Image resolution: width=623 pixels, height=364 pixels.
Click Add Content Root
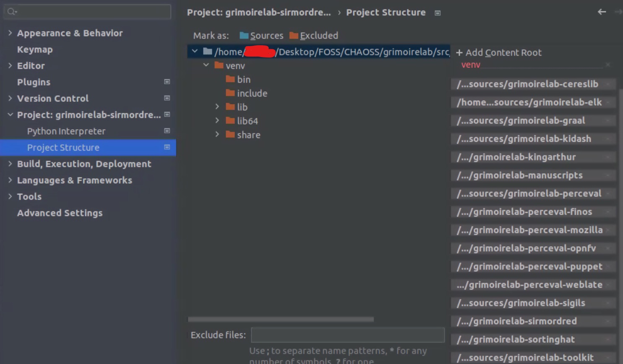point(498,52)
